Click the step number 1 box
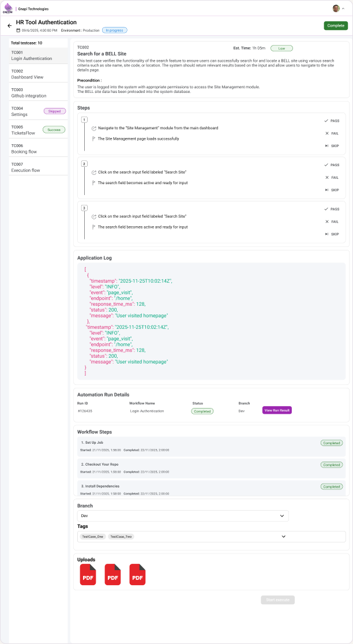The height and width of the screenshot is (644, 353). pos(84,120)
